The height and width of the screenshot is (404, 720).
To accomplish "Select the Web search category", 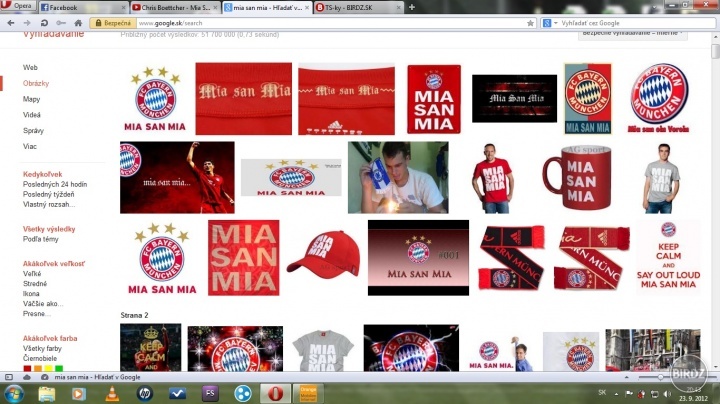I will pos(30,67).
